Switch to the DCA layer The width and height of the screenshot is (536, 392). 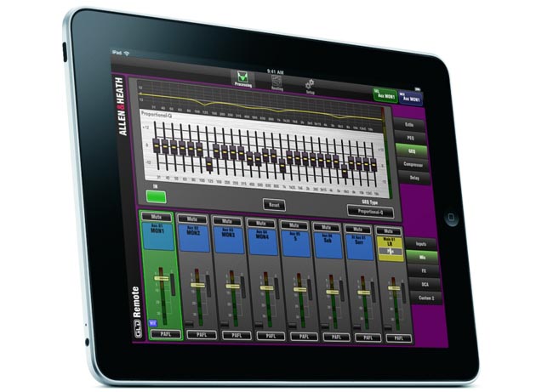coord(425,284)
